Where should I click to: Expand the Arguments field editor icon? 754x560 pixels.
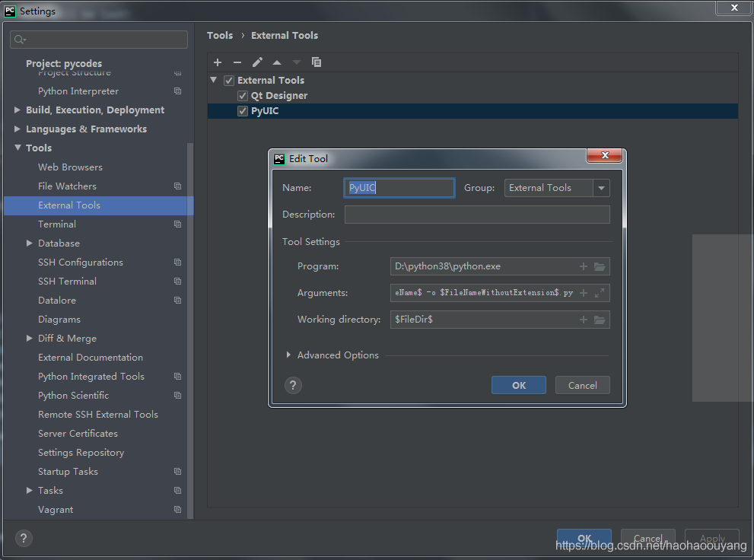pos(600,293)
